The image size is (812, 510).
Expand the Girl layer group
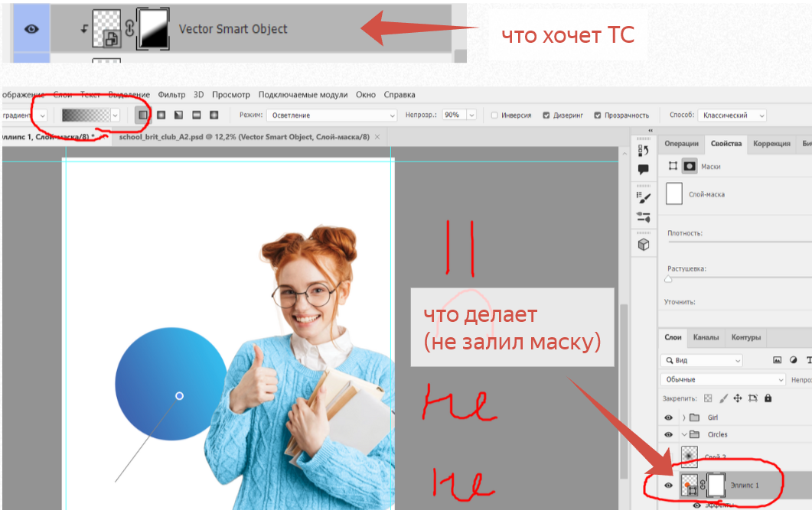(684, 417)
